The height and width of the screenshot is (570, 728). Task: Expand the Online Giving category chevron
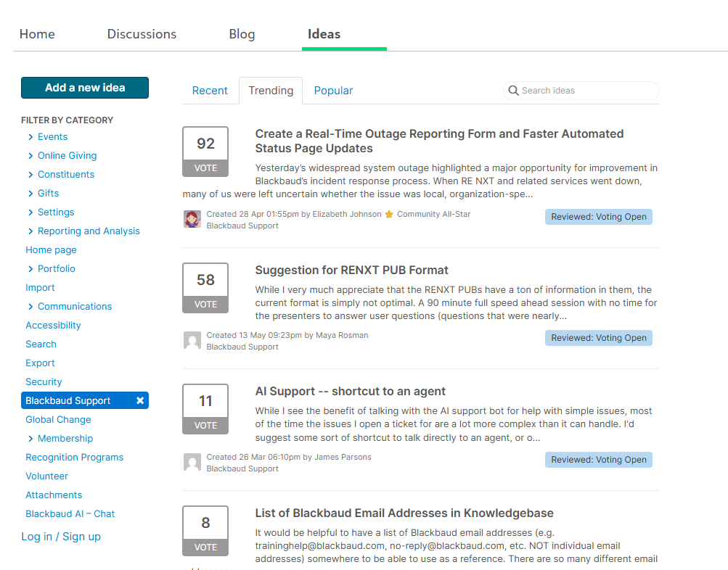30,156
